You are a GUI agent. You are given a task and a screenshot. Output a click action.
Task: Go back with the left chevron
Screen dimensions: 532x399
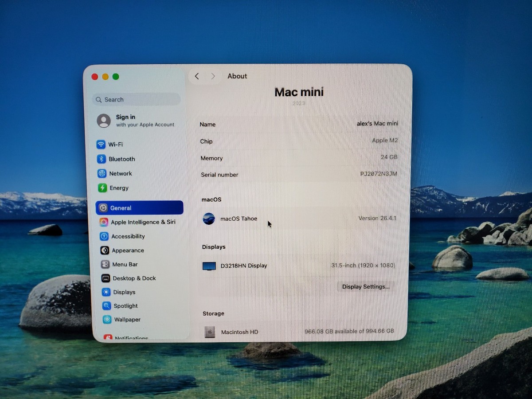click(197, 76)
